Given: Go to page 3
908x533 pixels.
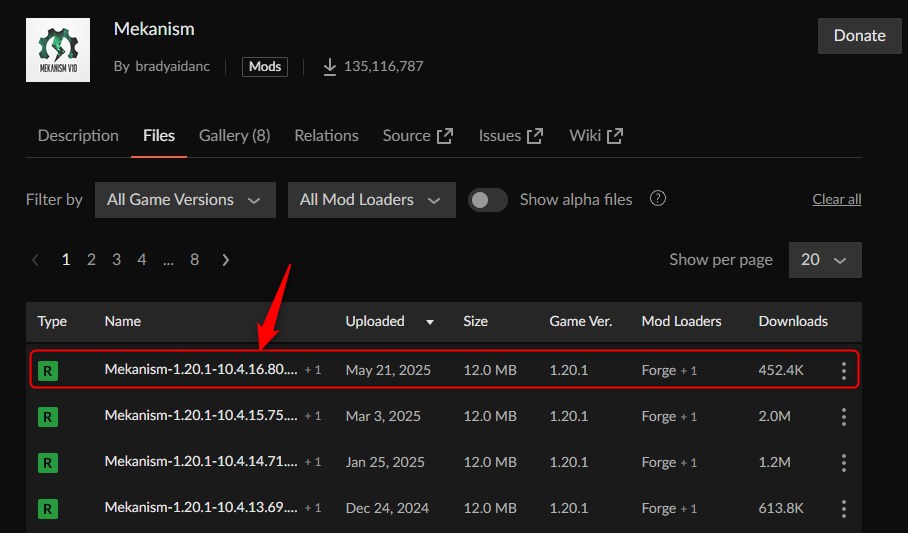Looking at the screenshot, I should (x=116, y=260).
